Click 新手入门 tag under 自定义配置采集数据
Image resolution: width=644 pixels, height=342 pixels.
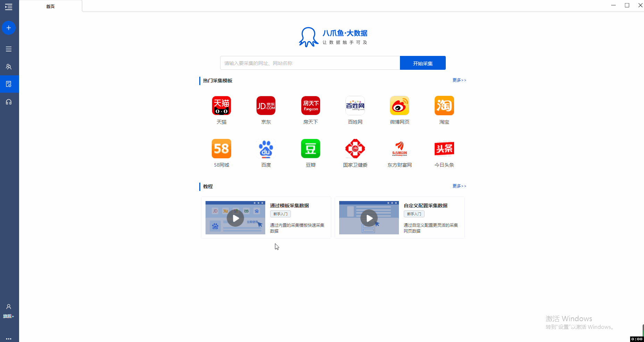[x=414, y=214]
